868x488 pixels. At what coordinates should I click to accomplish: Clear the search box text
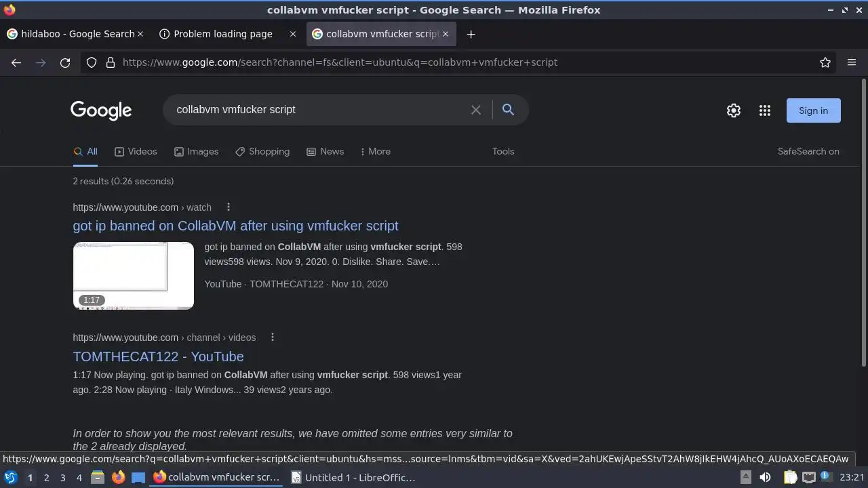[x=476, y=110]
